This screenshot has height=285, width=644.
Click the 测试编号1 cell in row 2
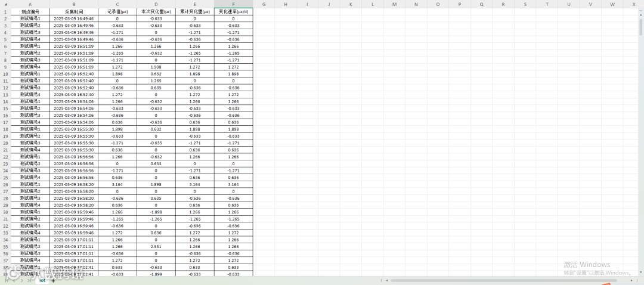pos(30,18)
